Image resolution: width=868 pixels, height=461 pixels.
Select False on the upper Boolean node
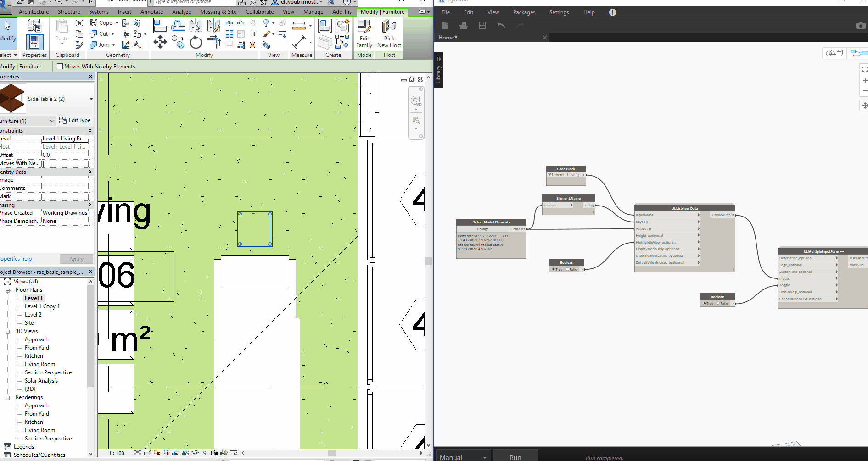pyautogui.click(x=568, y=270)
